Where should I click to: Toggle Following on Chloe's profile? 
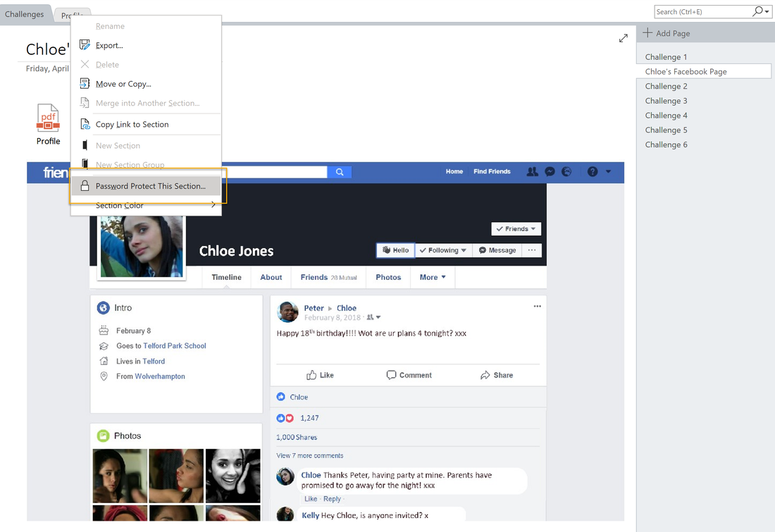pos(442,250)
